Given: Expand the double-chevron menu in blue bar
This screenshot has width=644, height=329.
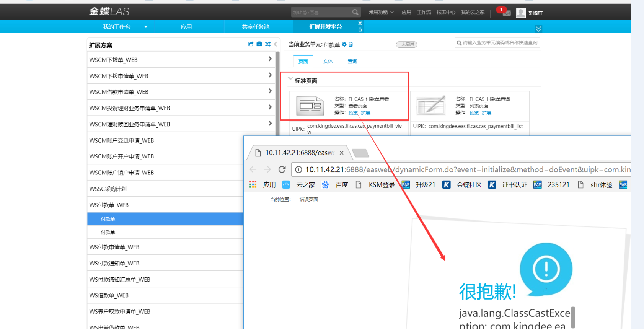Looking at the screenshot, I should tap(538, 29).
